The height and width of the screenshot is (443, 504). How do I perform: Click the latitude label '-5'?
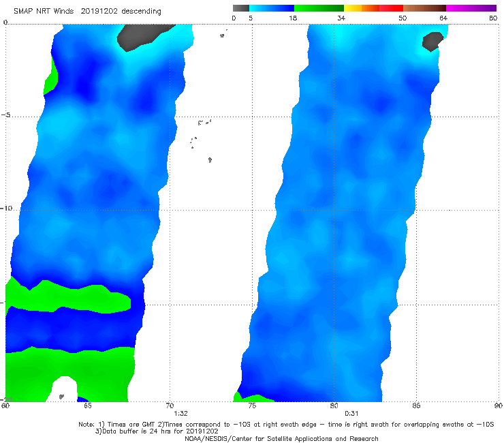click(x=5, y=115)
